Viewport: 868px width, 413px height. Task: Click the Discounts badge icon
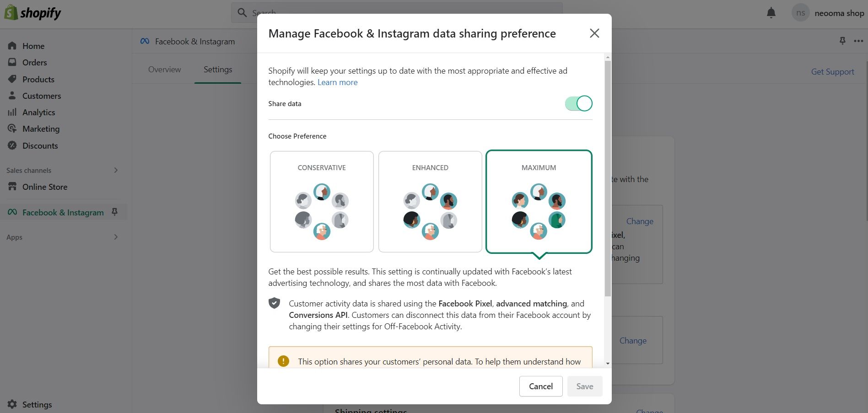[12, 145]
